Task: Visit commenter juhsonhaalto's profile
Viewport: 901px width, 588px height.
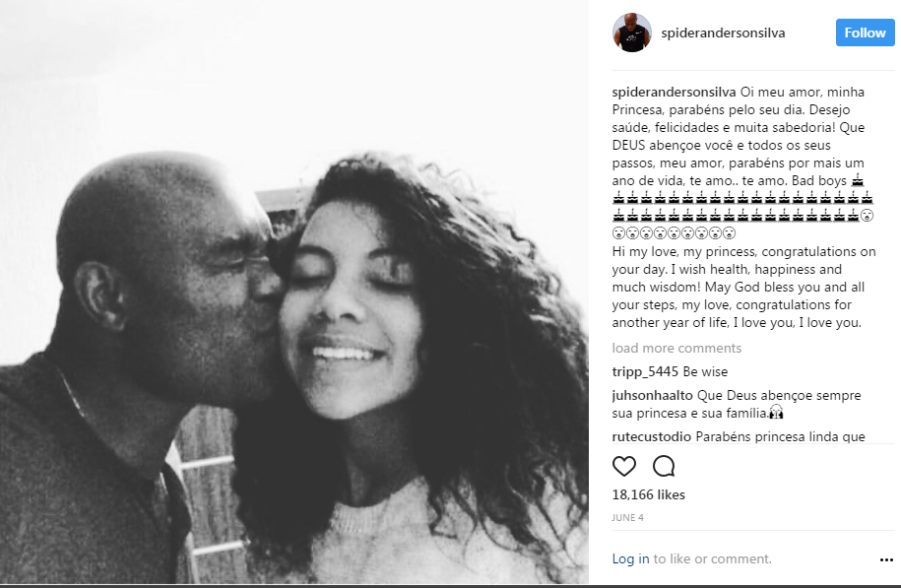Action: [x=652, y=396]
